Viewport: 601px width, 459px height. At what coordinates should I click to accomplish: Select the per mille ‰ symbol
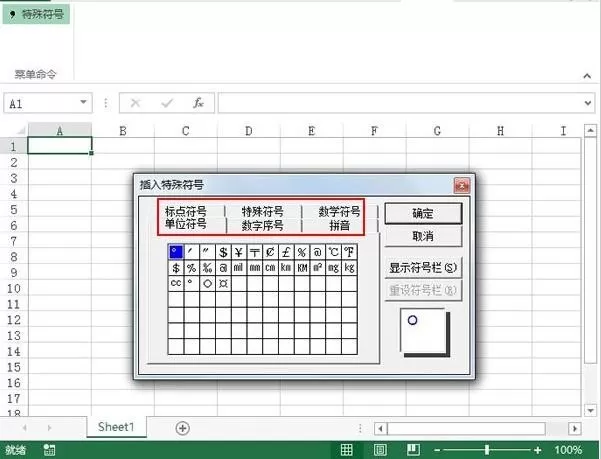pyautogui.click(x=207, y=268)
